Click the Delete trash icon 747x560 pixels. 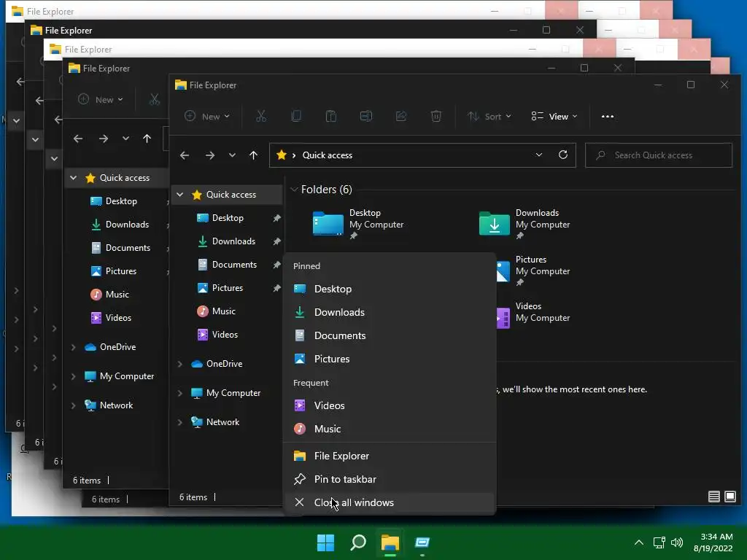click(x=436, y=116)
